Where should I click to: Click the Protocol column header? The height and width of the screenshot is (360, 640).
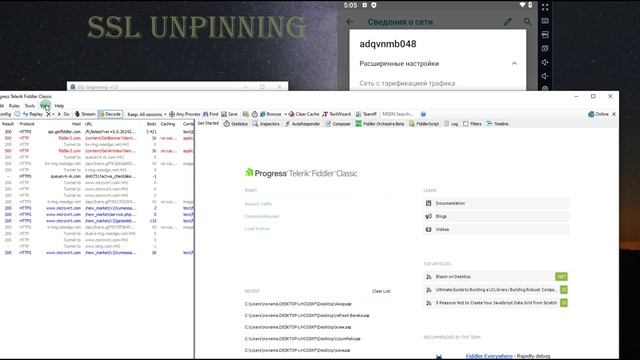(27, 124)
